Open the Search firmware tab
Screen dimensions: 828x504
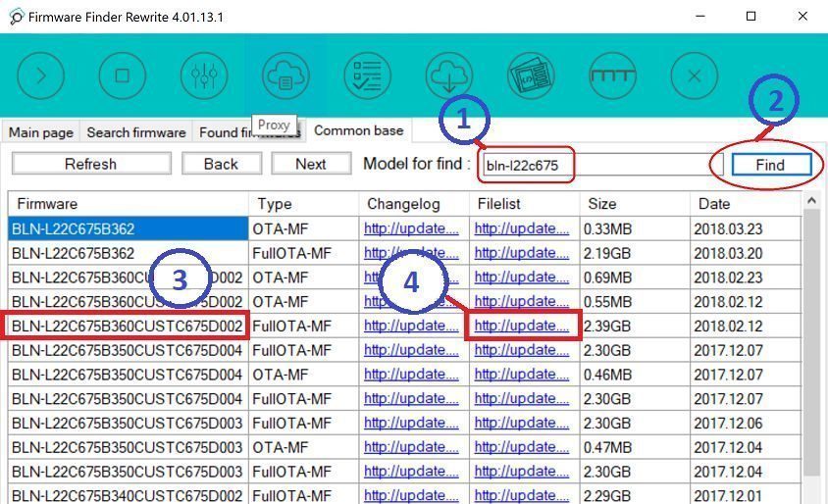[x=135, y=132]
